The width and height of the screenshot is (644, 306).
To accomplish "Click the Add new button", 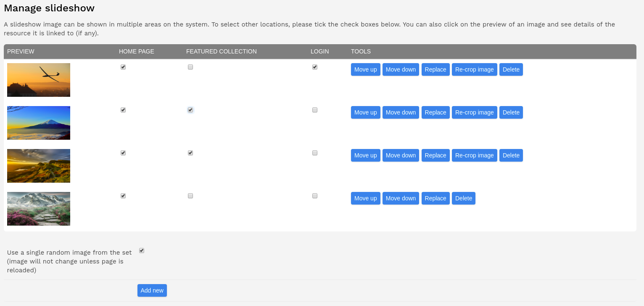I will coord(152,290).
